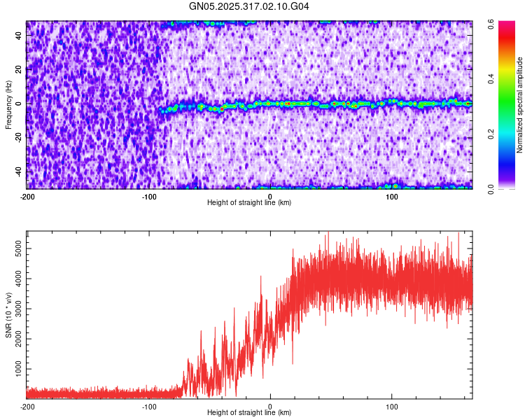Viewport: 525px width, 420px height.
Task: Click the -200 x-axis tick under the SNR plot
Action: pos(27,406)
